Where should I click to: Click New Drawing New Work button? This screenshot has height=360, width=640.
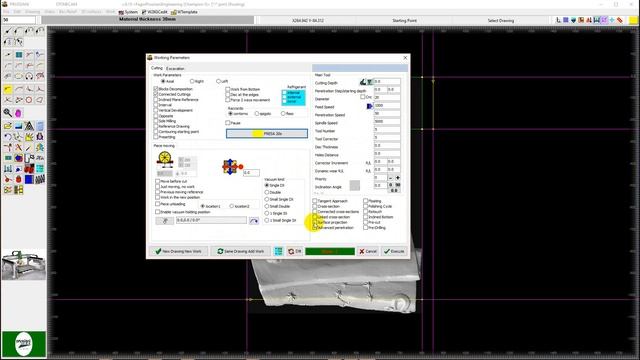[178, 251]
